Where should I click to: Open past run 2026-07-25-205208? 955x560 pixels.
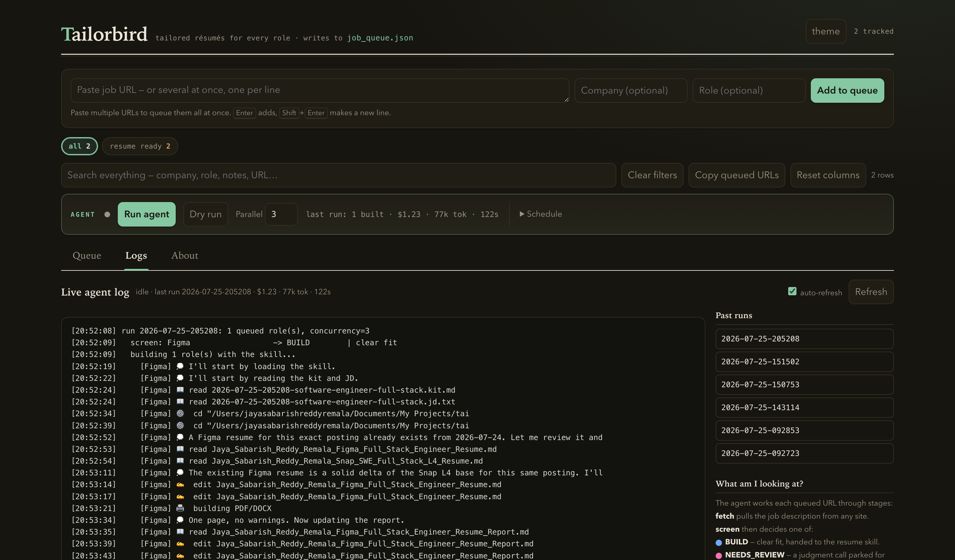click(804, 338)
